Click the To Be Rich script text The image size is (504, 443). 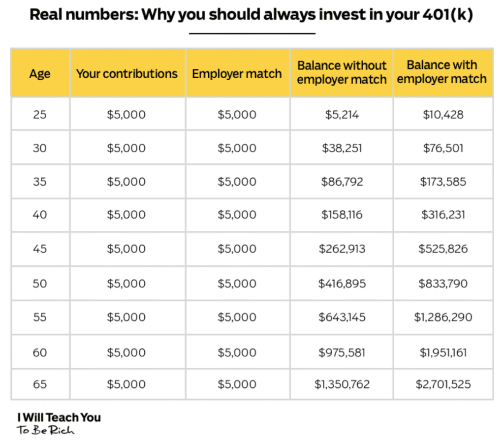(45, 430)
